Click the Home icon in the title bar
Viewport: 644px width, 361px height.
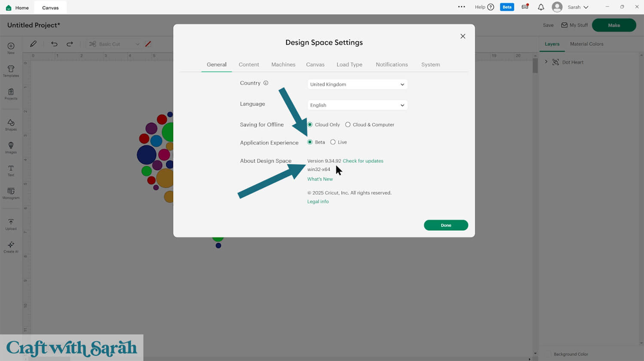click(9, 8)
